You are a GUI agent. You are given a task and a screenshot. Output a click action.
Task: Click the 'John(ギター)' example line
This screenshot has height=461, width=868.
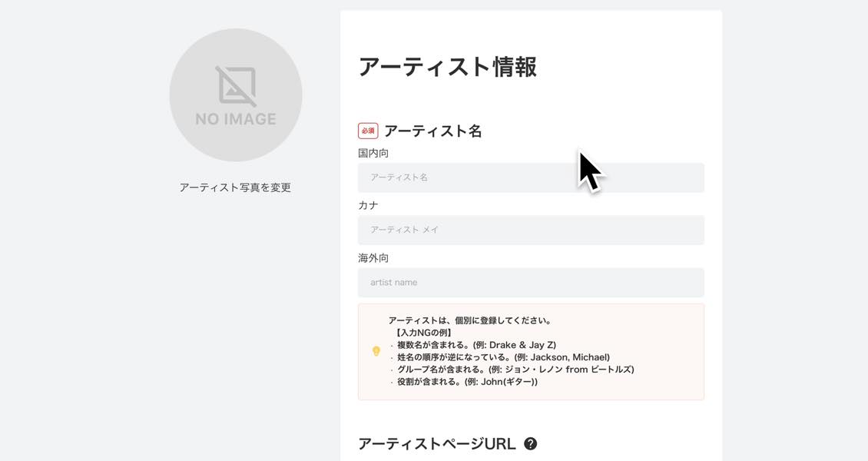coord(467,381)
